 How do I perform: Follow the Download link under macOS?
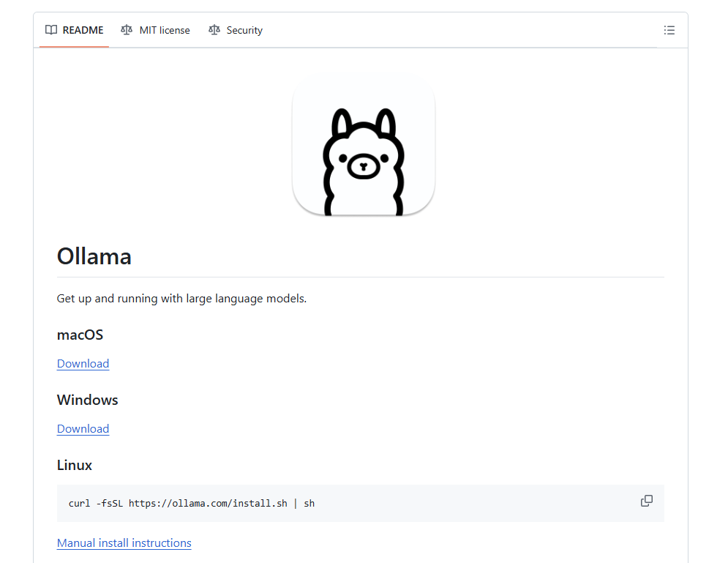coord(83,364)
